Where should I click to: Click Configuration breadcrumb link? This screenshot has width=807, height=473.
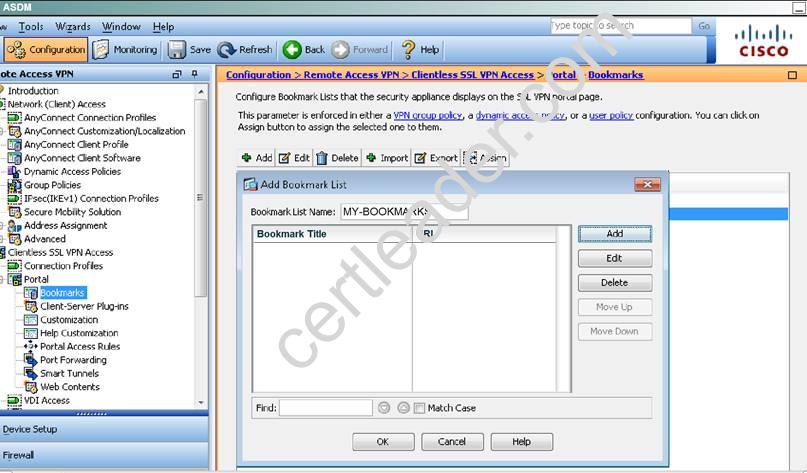258,75
